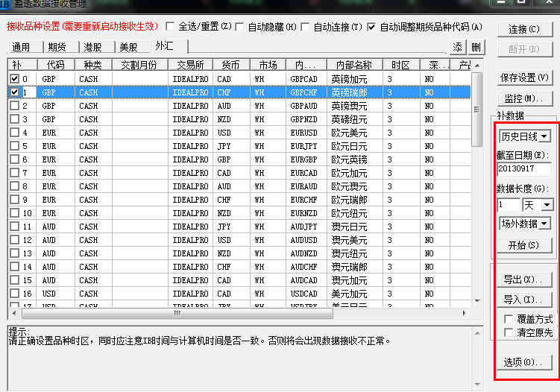Screen dimensions: 560x392
Task: Click the 交易所 column header
Action: click(189, 65)
